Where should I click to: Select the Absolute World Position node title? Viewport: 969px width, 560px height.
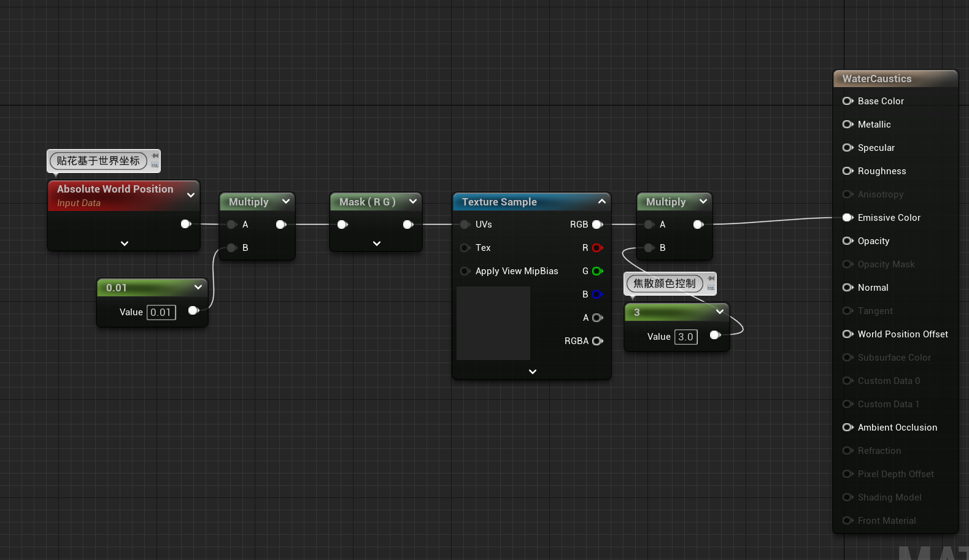(115, 189)
